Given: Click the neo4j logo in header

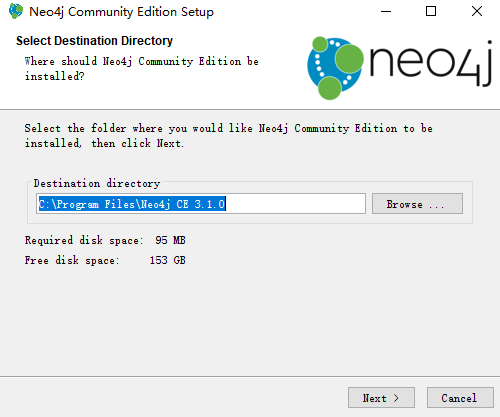Looking at the screenshot, I should click(399, 68).
